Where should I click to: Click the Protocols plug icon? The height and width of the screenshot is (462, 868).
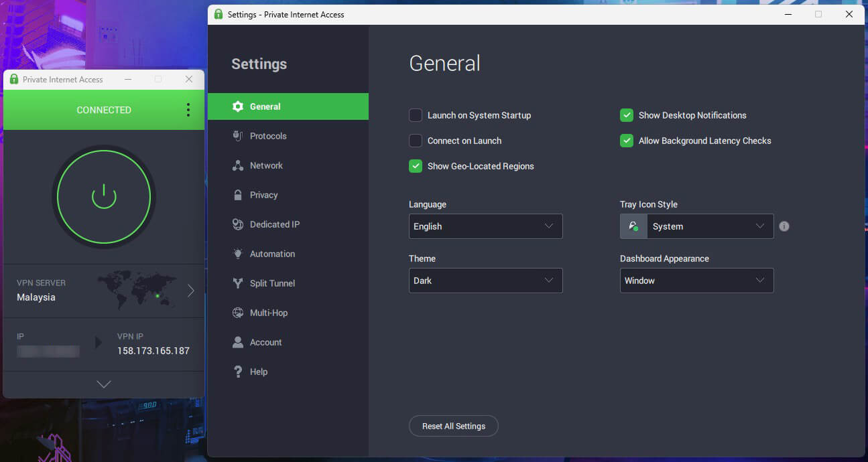pyautogui.click(x=238, y=136)
